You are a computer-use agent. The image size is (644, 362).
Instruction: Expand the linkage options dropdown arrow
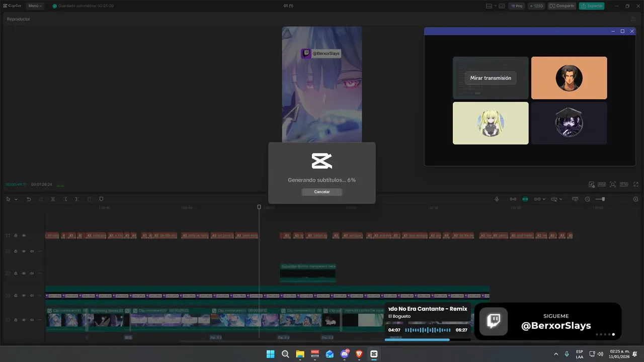(x=544, y=200)
